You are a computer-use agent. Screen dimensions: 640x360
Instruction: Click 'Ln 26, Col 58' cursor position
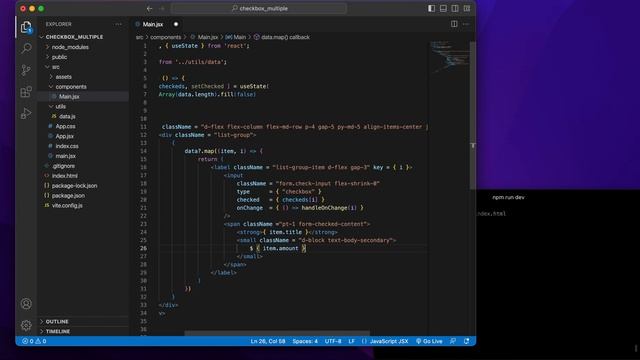click(268, 341)
